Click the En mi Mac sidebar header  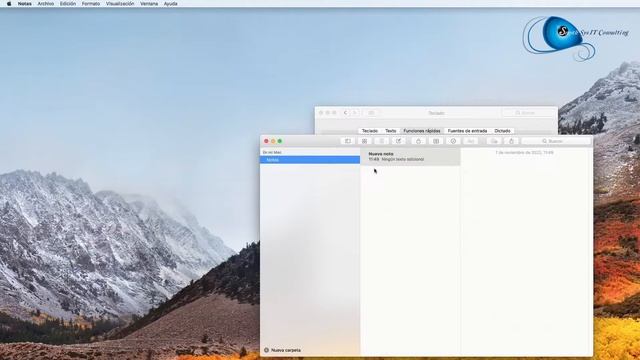[272, 152]
